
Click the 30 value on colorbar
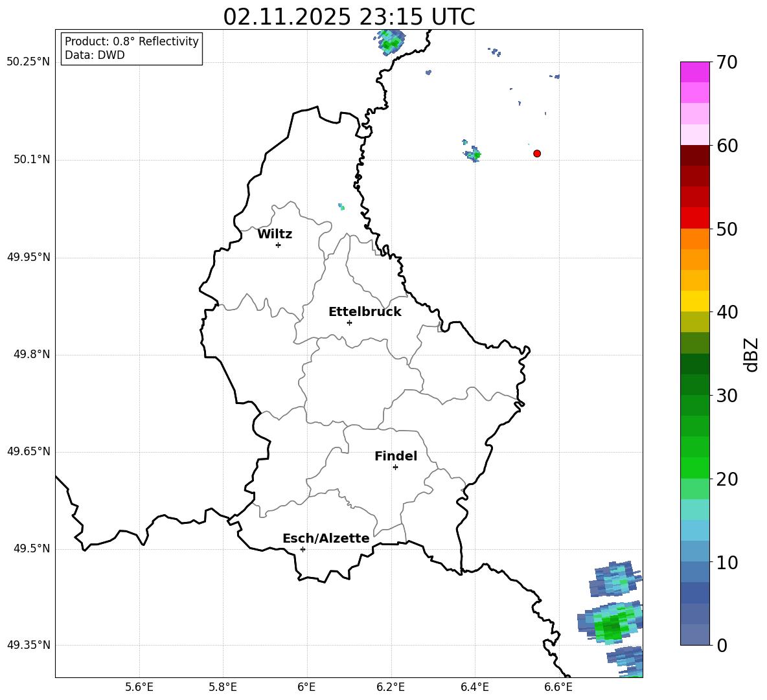[727, 396]
